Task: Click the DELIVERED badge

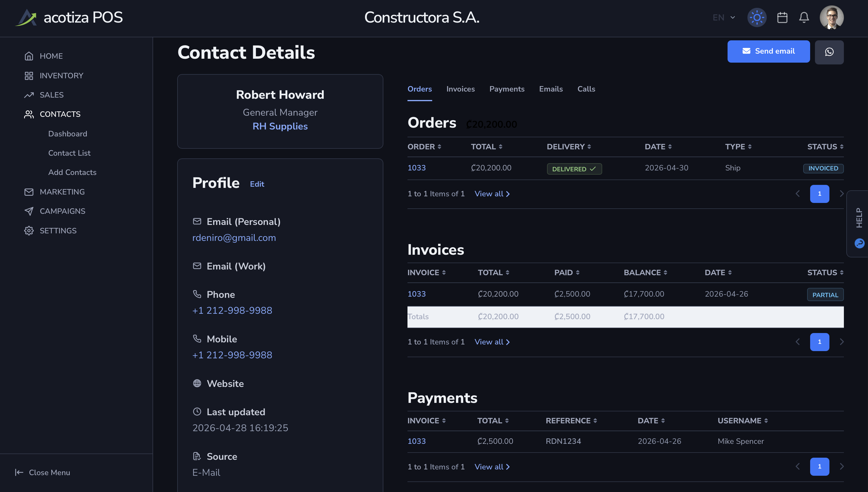Action: point(574,169)
